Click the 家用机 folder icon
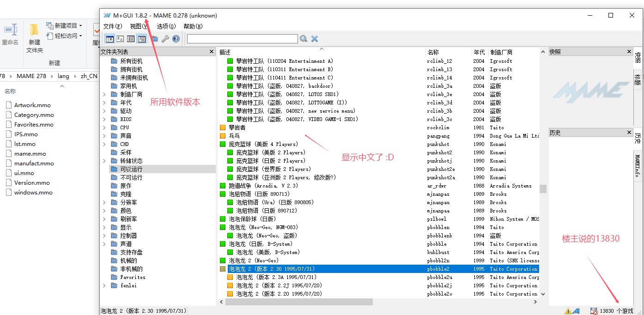644x315 pixels. pyautogui.click(x=114, y=86)
